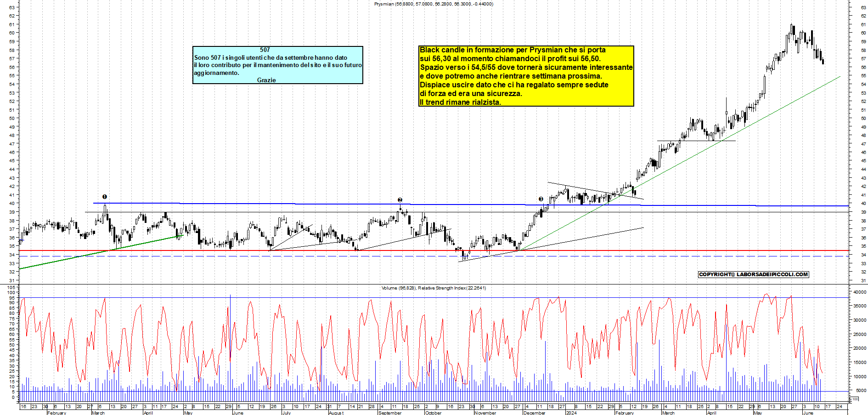868x415 pixels.
Task: Click the 40000 volume scale label
Action: coord(859,292)
